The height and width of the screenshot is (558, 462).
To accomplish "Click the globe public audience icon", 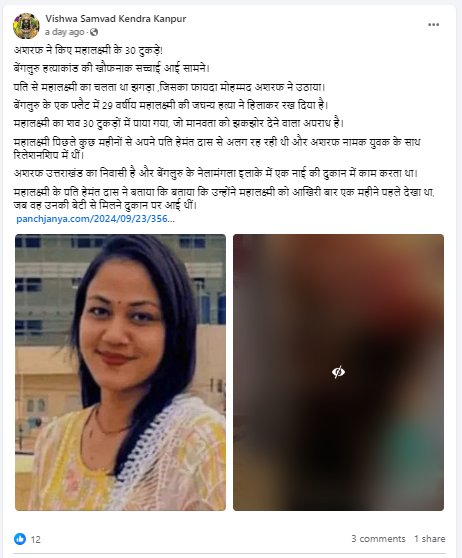I will [94, 32].
